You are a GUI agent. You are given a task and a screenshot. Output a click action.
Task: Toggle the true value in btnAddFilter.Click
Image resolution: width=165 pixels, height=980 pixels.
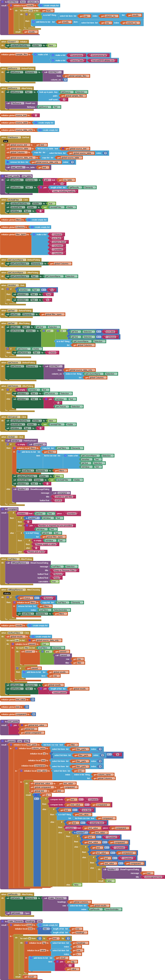[50, 204]
